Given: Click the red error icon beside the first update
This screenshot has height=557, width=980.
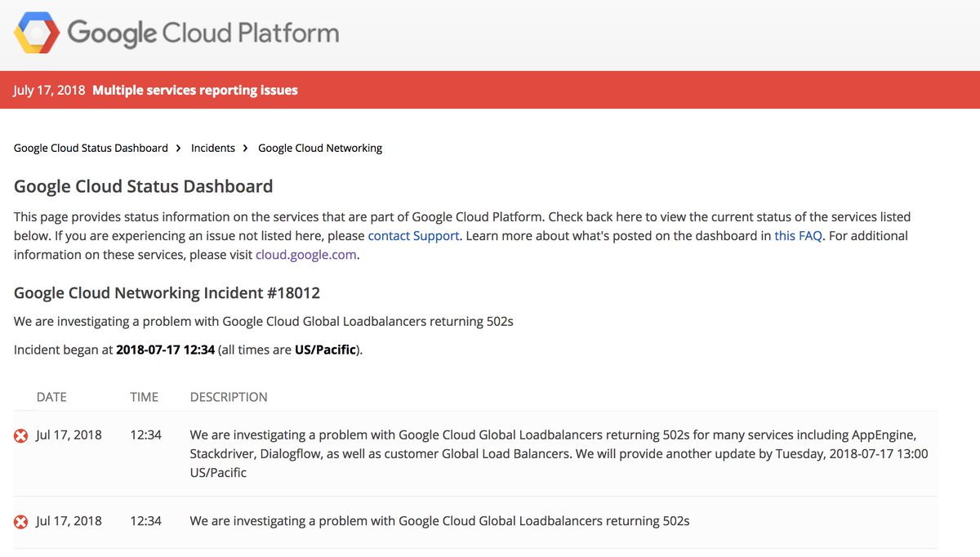Looking at the screenshot, I should tap(20, 435).
